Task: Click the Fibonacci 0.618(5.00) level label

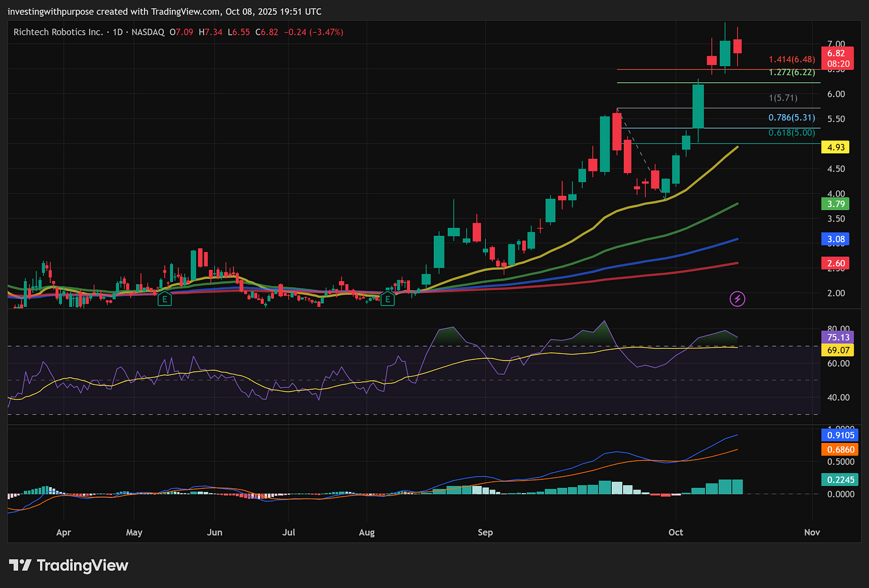Action: pos(792,133)
